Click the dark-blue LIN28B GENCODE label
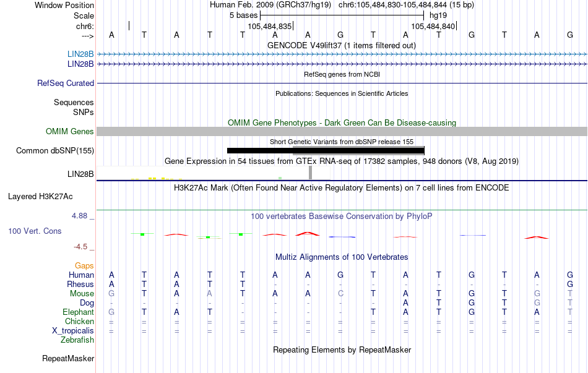 (x=80, y=64)
